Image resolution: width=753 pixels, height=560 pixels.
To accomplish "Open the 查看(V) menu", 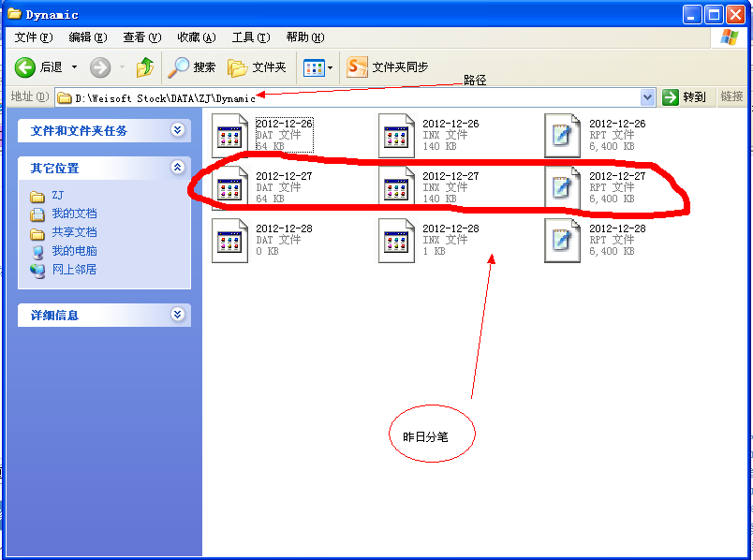I will (142, 37).
